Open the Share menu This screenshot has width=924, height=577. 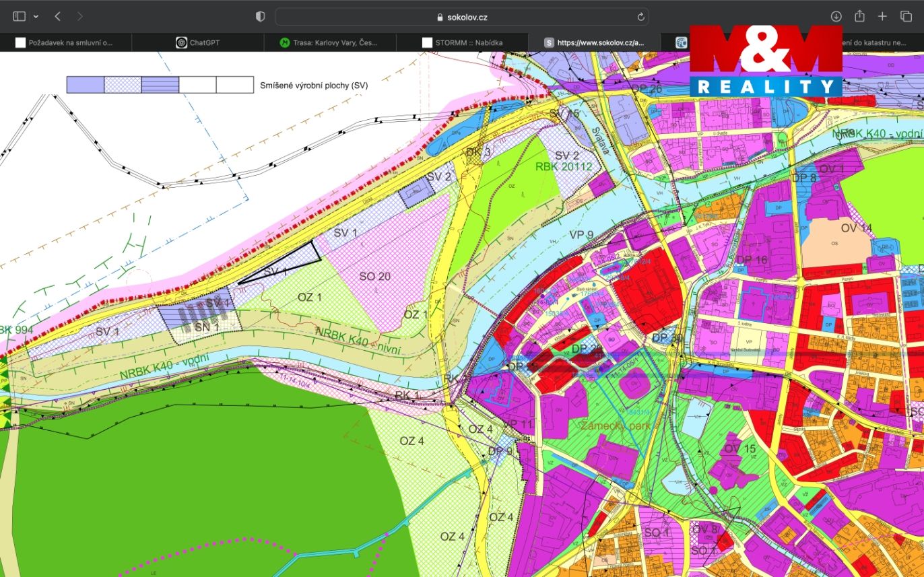(859, 15)
